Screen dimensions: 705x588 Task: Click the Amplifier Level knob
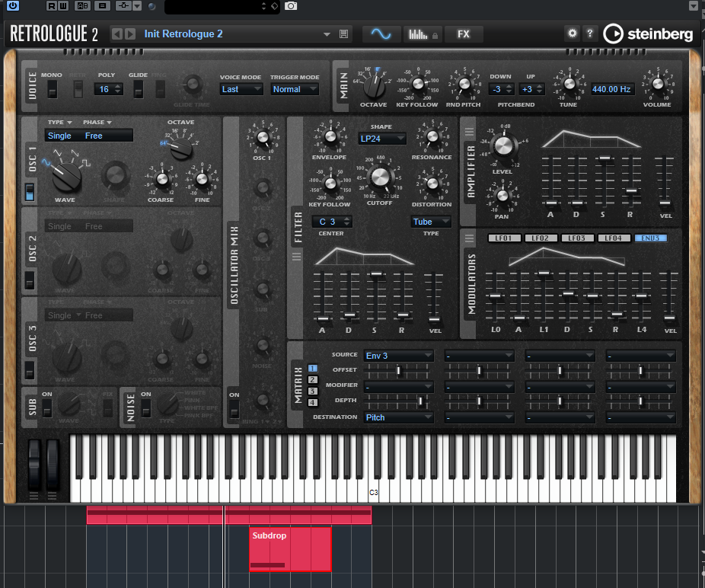click(x=502, y=145)
